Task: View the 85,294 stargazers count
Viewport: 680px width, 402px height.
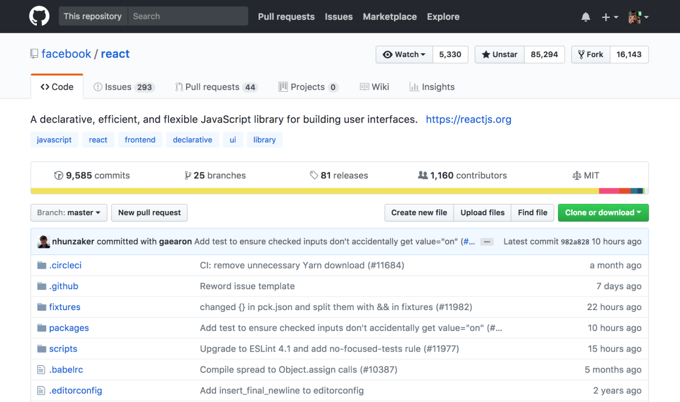Action: point(544,54)
